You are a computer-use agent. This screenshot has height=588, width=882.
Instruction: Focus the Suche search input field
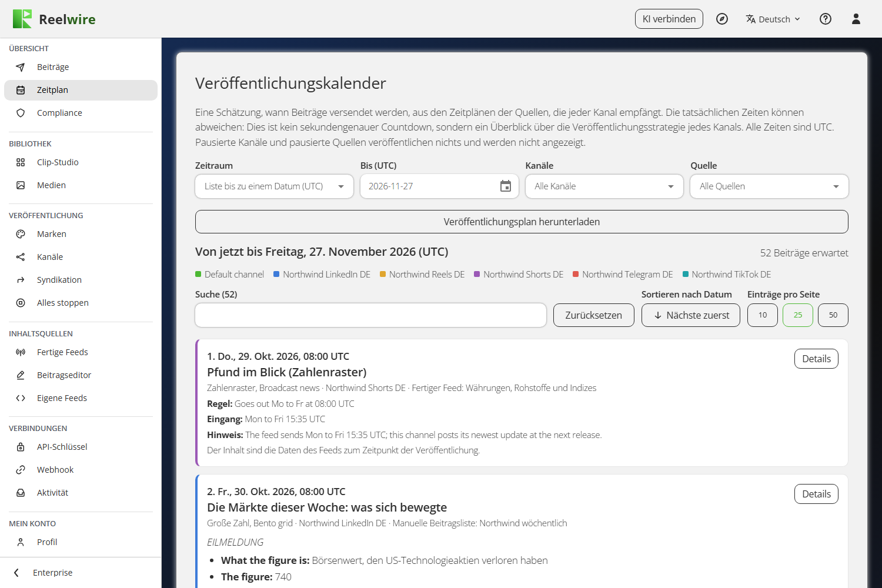pos(371,315)
